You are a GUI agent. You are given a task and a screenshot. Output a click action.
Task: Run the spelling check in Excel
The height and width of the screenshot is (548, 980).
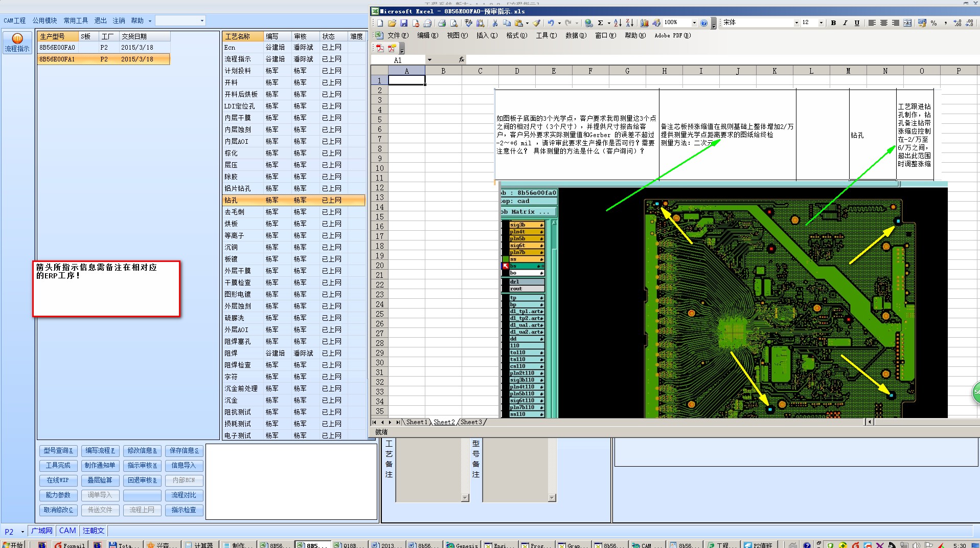[468, 23]
